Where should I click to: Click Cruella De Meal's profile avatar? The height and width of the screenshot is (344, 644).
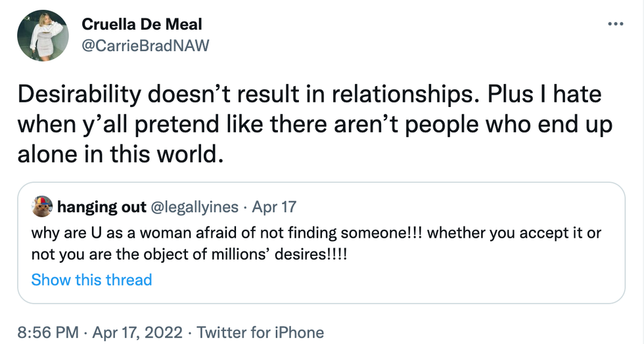point(43,35)
